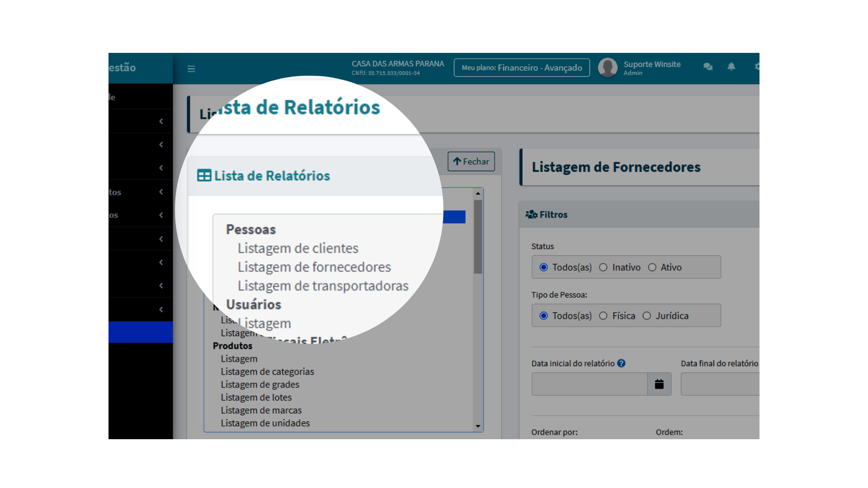
Task: Click the Suporte Winsite user name
Action: (652, 64)
